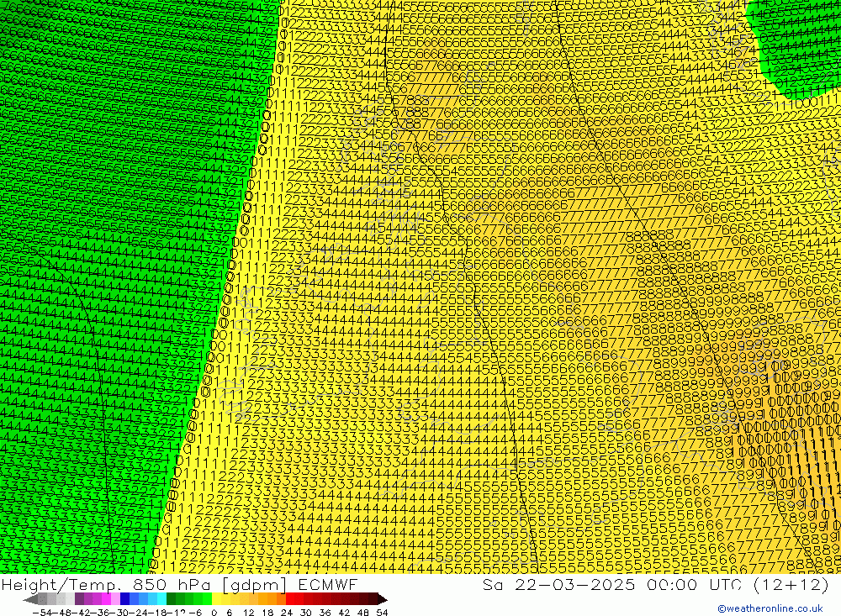Image resolution: width=841 pixels, height=616 pixels.
Task: Select the orange swatch left of the red
Action: tap(281, 599)
